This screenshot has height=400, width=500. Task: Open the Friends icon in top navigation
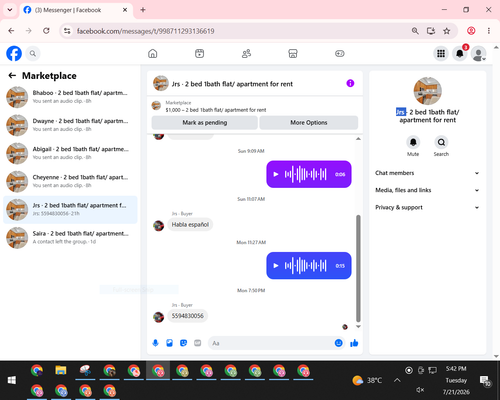[x=246, y=53]
